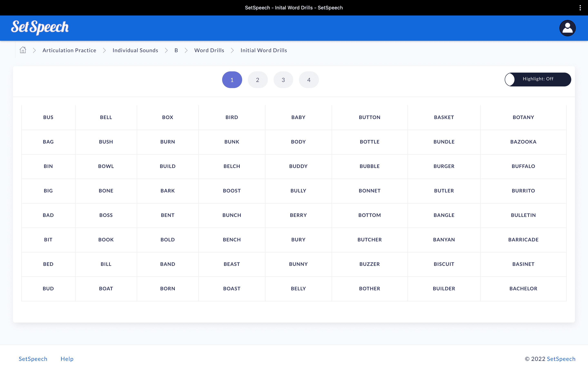588x367 pixels.
Task: Select the active page 1 button
Action: [232, 80]
